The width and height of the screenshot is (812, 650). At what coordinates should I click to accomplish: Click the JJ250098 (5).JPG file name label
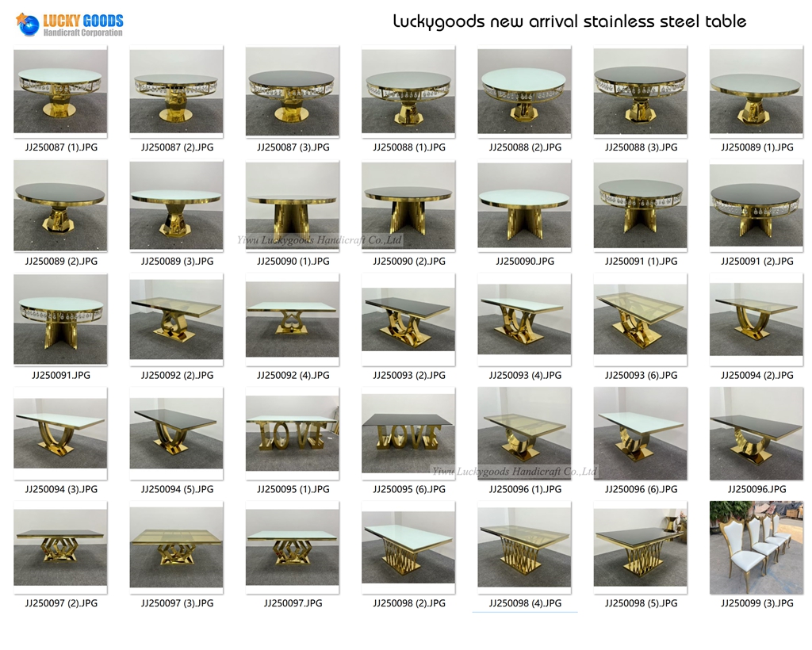click(x=641, y=603)
